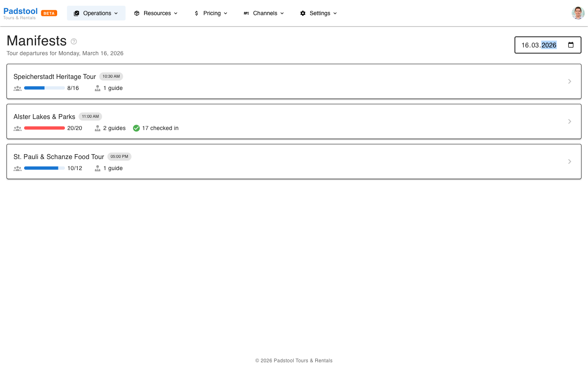Click the '10/12' capacity count

[x=75, y=168]
